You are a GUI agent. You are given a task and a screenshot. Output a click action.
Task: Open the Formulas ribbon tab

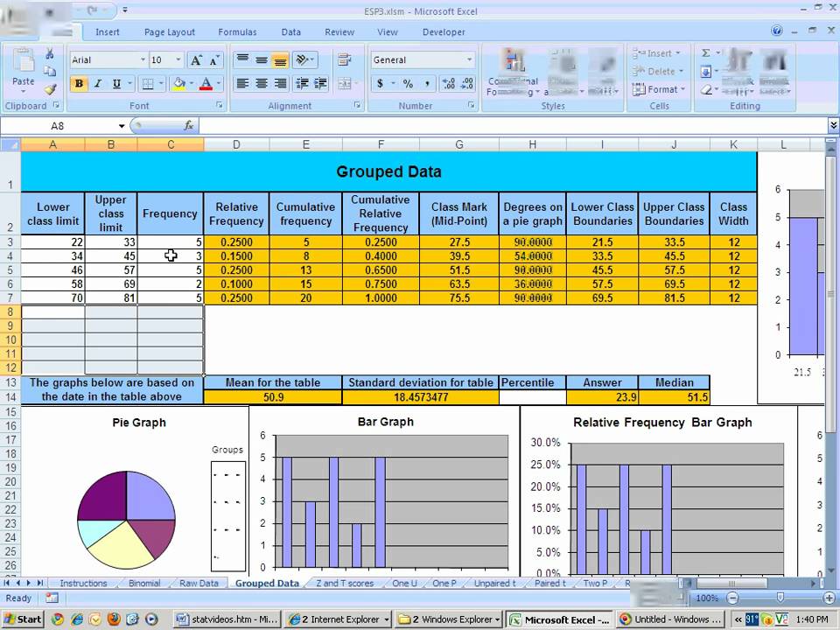click(237, 32)
